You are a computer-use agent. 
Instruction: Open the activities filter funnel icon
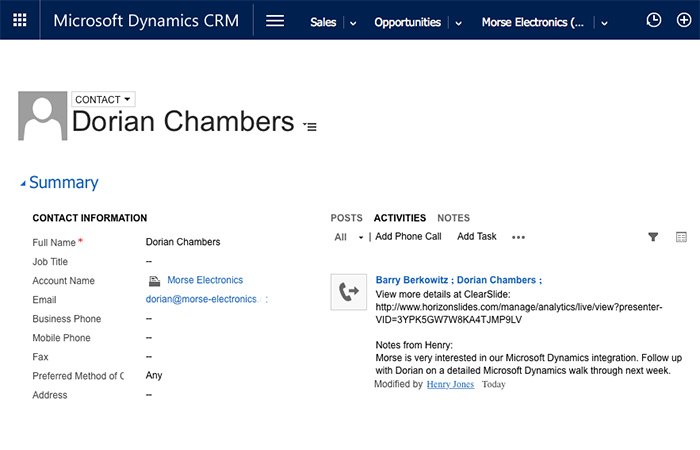653,237
